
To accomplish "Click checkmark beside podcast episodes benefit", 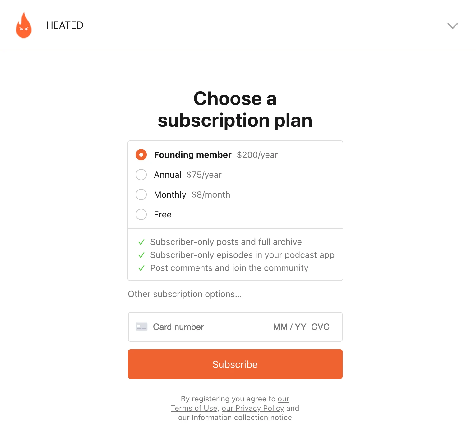I will coord(141,255).
